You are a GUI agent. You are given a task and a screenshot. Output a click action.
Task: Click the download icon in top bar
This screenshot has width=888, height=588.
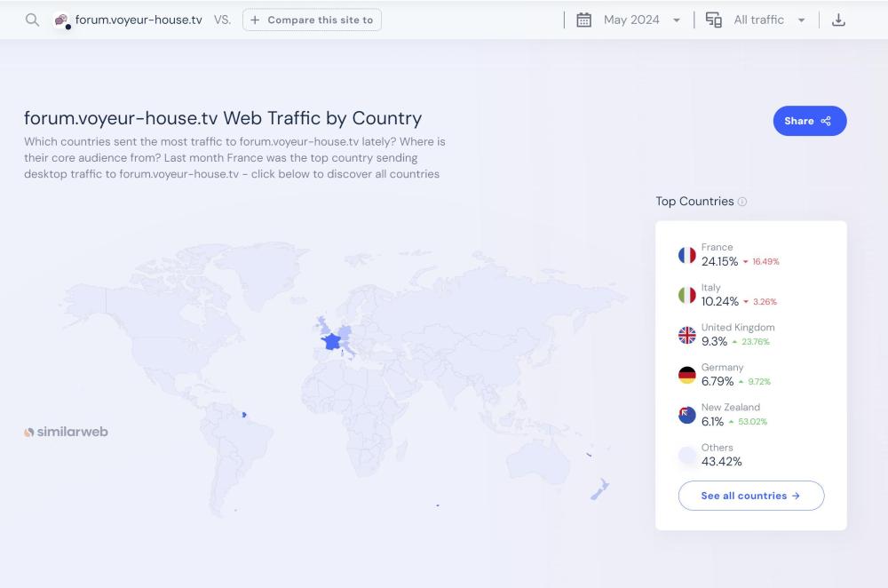click(837, 20)
